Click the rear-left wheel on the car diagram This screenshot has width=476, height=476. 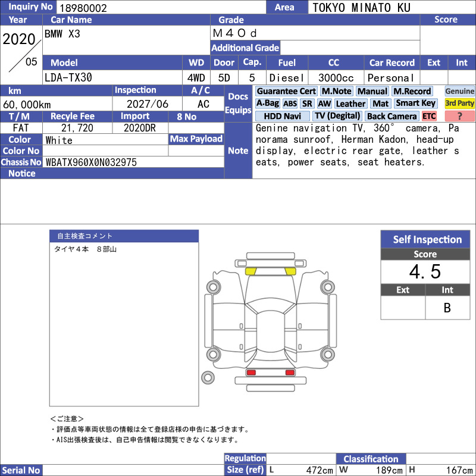214,354
